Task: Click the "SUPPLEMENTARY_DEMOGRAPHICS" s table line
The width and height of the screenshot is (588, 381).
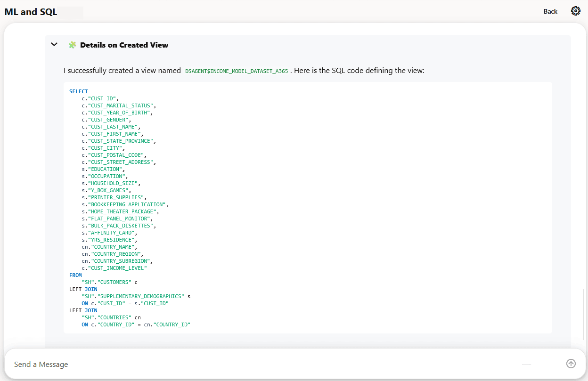Action: click(x=136, y=296)
